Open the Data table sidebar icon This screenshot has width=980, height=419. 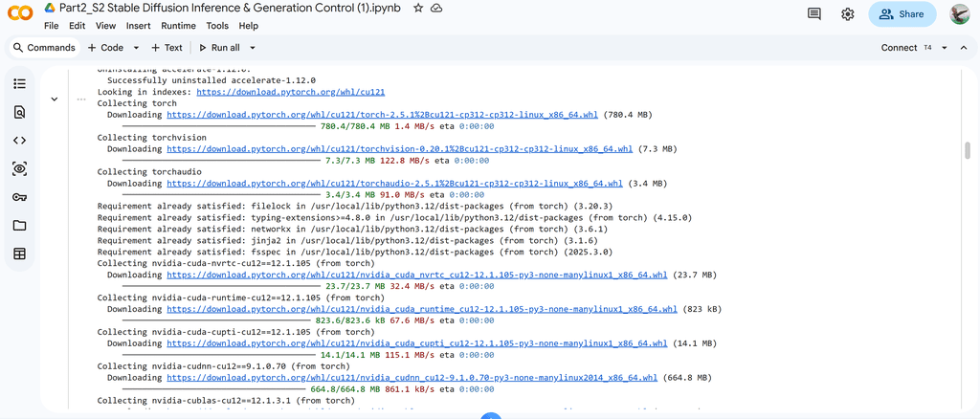point(19,254)
